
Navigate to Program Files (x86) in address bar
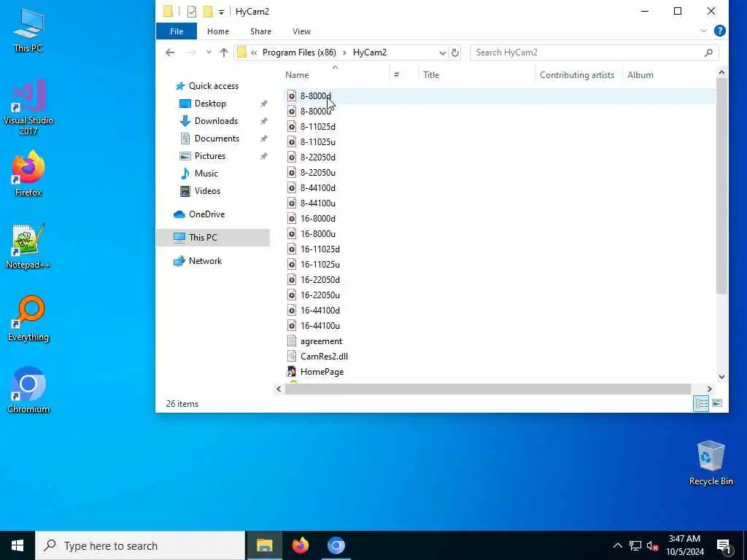[298, 52]
